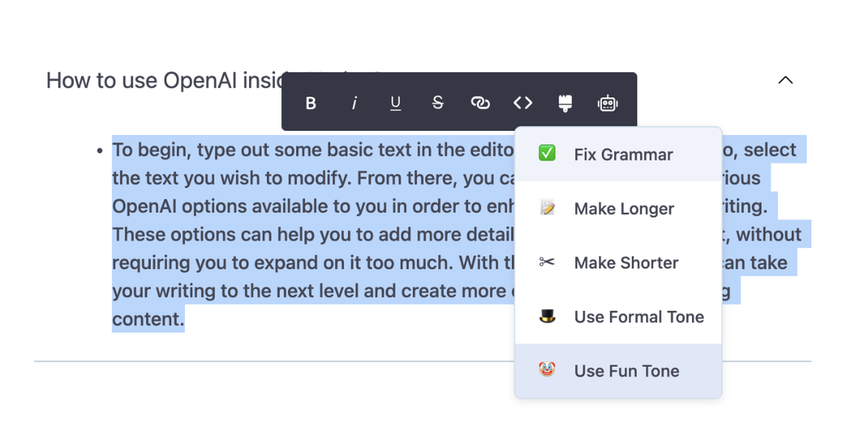
Task: Choose Fix Grammar from the AI menu
Action: point(618,154)
